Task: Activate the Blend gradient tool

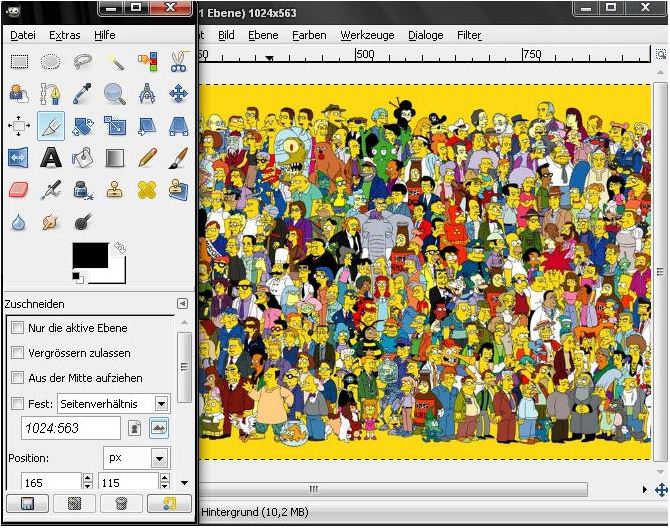Action: 115,158
